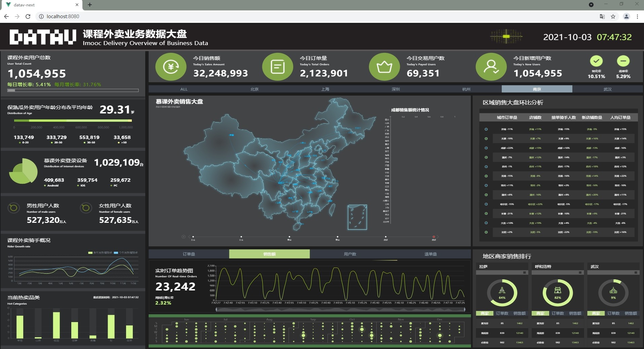Click the ring icon beside 女性用户人数
The width and height of the screenshot is (644, 349).
(x=86, y=208)
